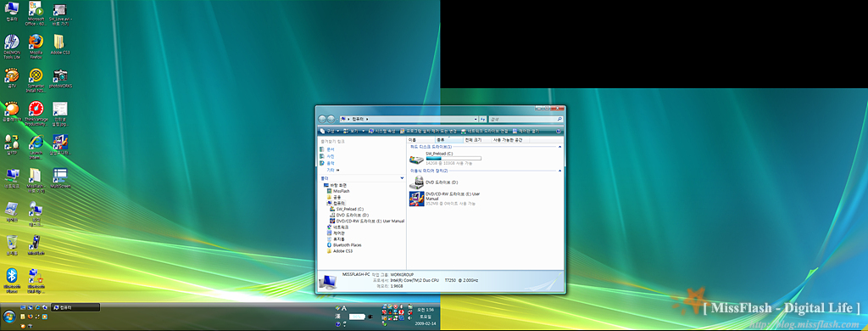Open the Adobe CS3 folder on desktop

pyautogui.click(x=60, y=44)
